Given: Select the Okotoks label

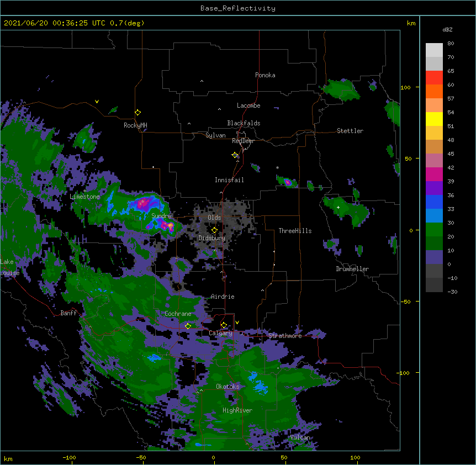Looking at the screenshot, I should click(228, 387).
